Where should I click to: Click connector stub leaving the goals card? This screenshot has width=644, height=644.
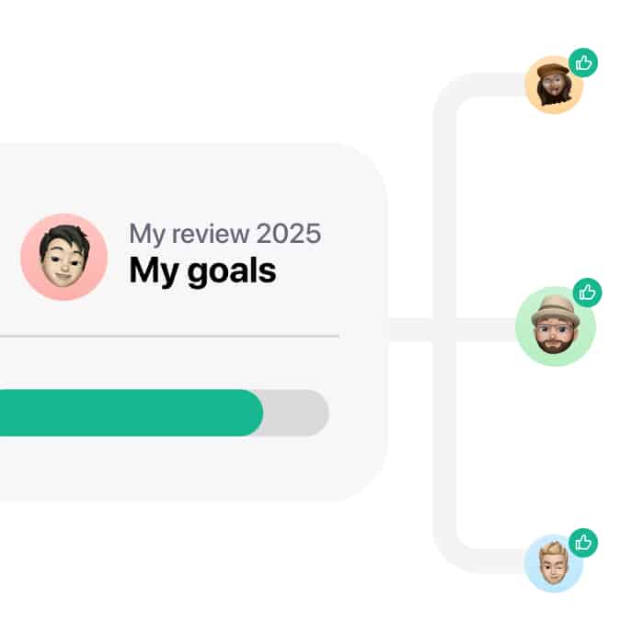(410, 329)
